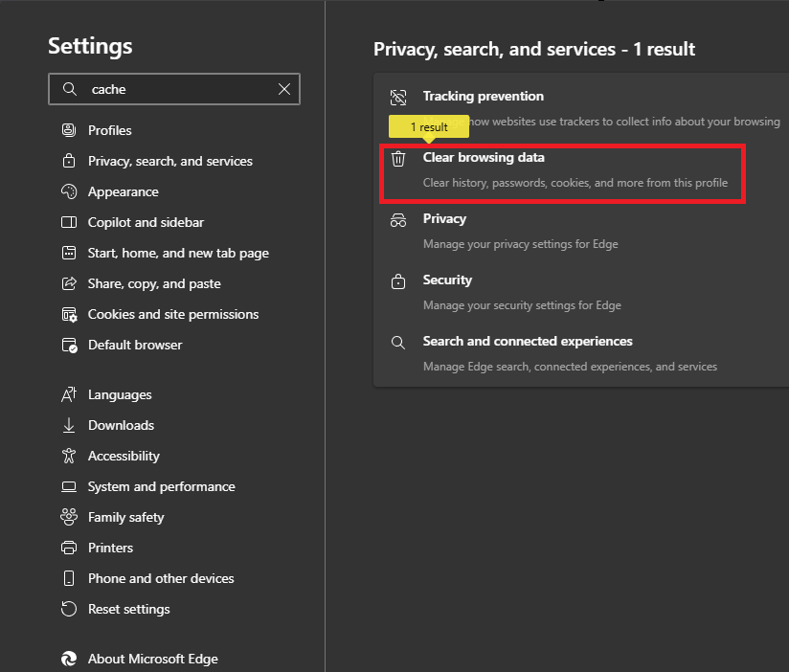The width and height of the screenshot is (789, 672).
Task: Click the Appearance palette icon
Action: pos(69,191)
